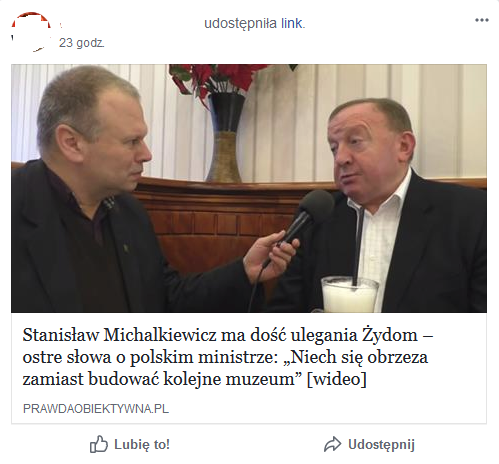Viewport: 499px width, 464px height.
Task: Open the three-dot post options menu
Action: [x=482, y=20]
